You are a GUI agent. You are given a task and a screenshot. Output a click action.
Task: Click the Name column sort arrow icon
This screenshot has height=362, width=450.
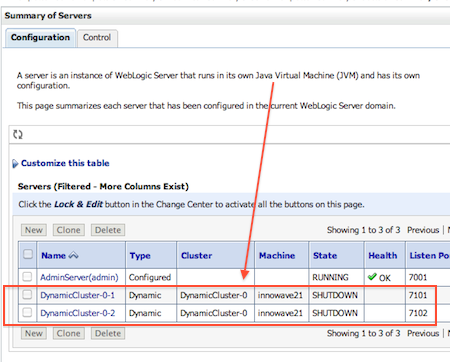pos(73,256)
